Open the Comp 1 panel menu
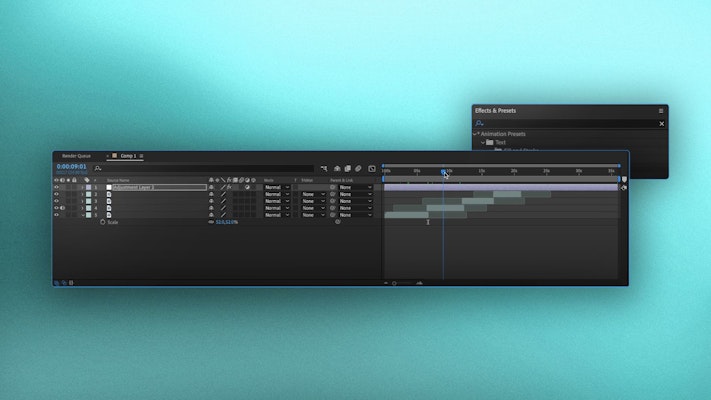This screenshot has height=400, width=711. (x=141, y=156)
